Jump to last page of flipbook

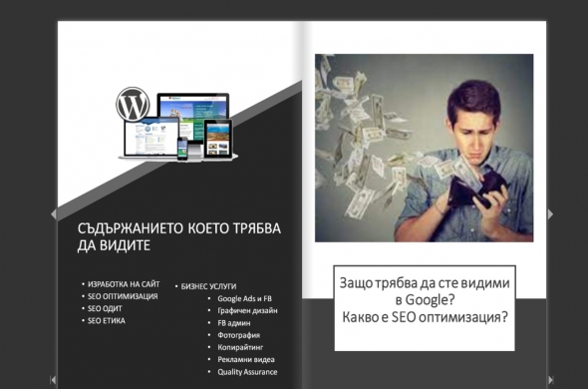click(551, 380)
